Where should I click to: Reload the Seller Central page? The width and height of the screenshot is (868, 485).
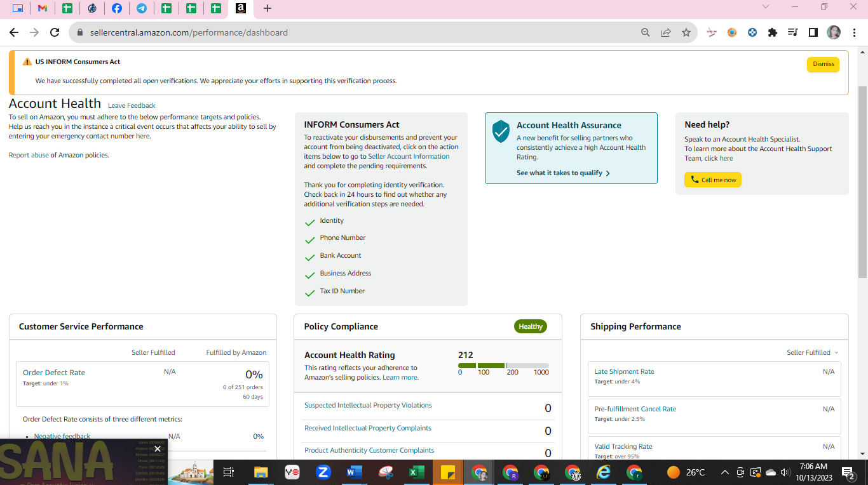coord(55,32)
